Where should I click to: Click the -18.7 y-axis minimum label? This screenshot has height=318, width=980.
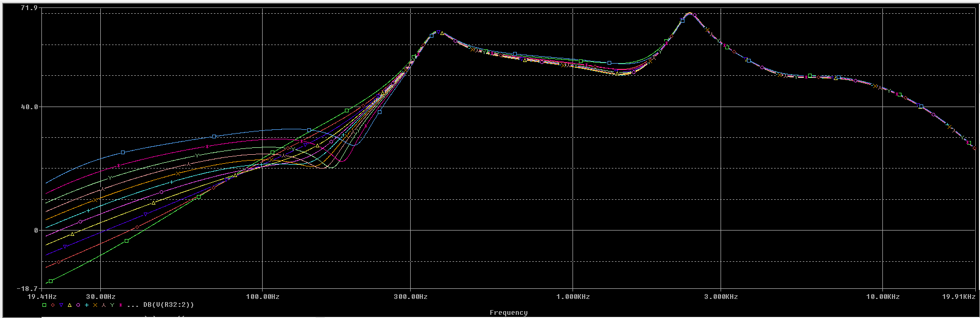click(28, 289)
